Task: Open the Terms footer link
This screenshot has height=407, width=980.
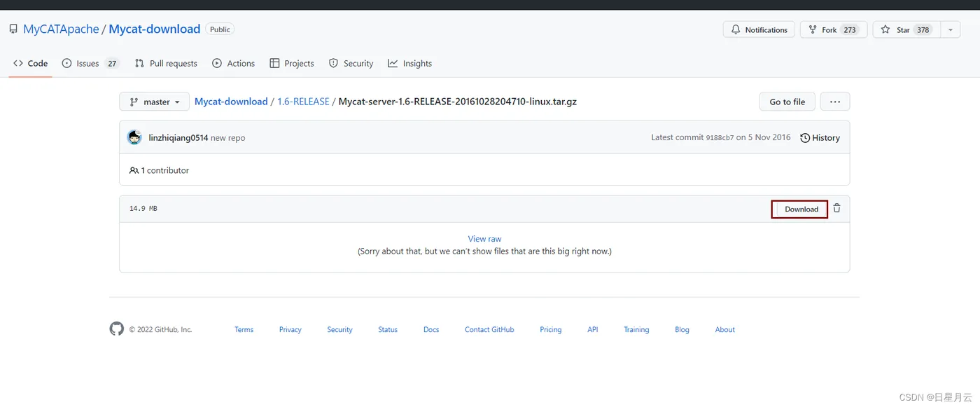Action: coord(244,329)
